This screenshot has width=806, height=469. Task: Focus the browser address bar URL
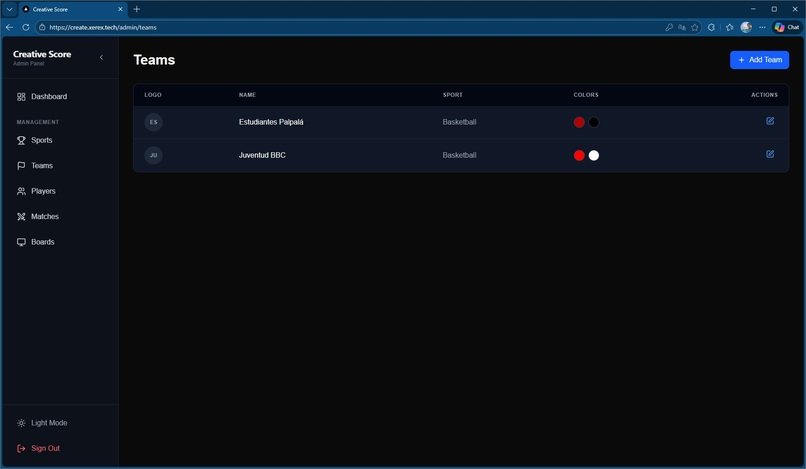(103, 27)
